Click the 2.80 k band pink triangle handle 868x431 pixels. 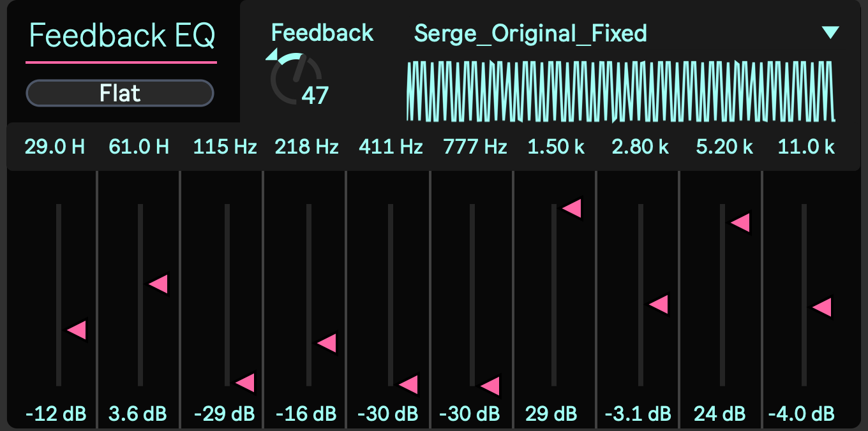659,304
